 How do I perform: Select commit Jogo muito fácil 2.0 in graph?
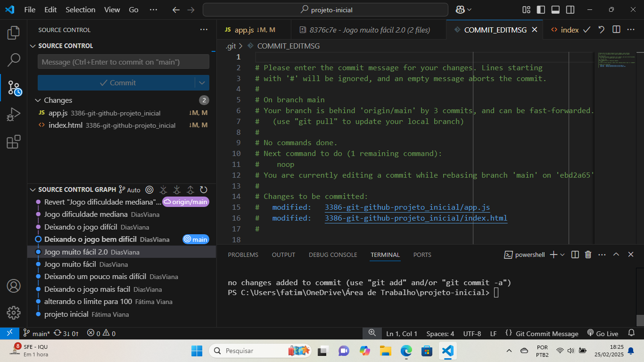click(122, 252)
